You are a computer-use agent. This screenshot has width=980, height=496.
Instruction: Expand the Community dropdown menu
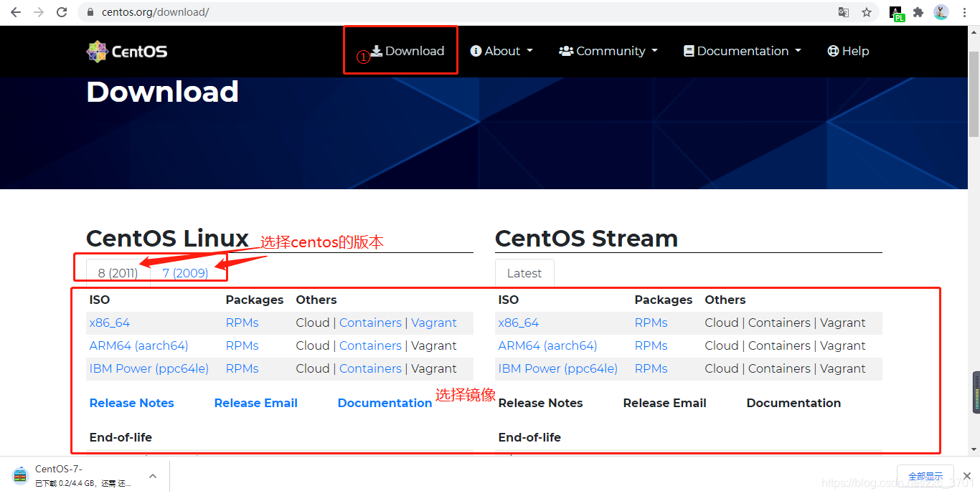click(608, 51)
